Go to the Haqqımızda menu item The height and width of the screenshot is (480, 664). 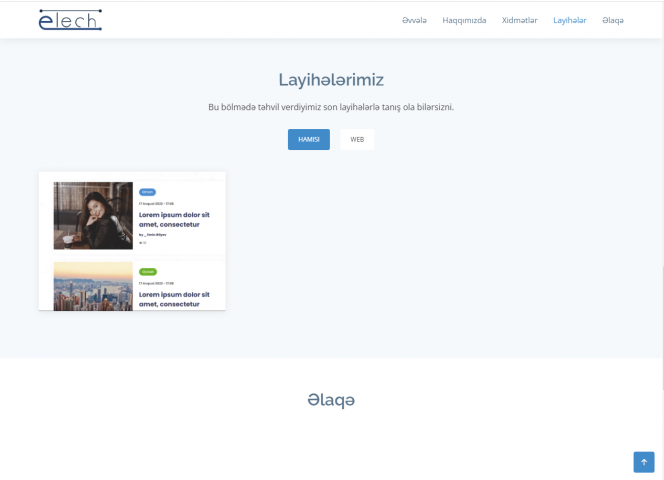464,20
